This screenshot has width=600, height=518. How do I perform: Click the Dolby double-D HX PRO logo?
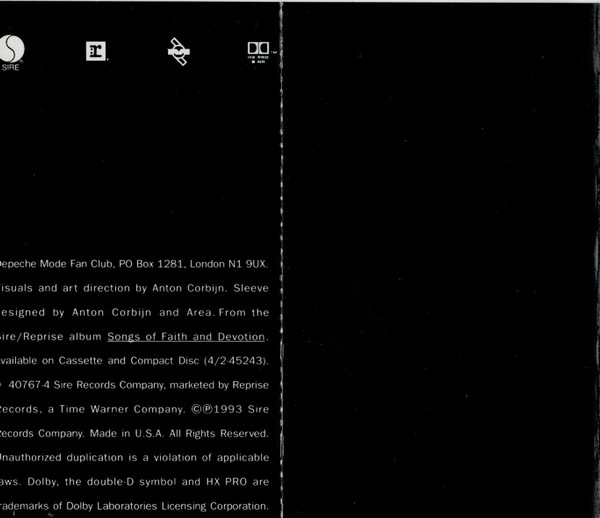pos(258,51)
